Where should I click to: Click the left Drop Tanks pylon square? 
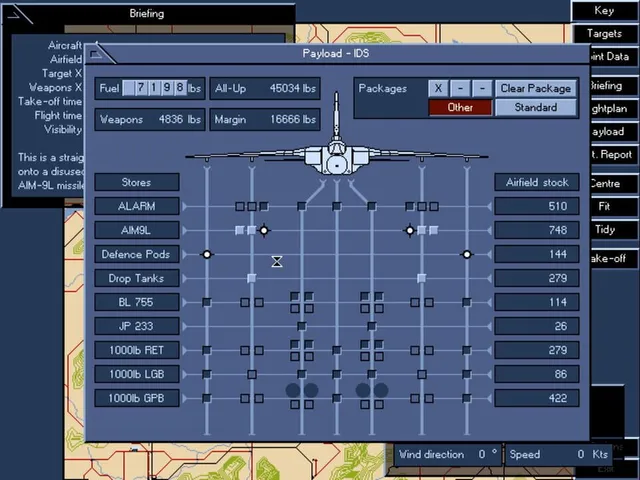pos(252,278)
